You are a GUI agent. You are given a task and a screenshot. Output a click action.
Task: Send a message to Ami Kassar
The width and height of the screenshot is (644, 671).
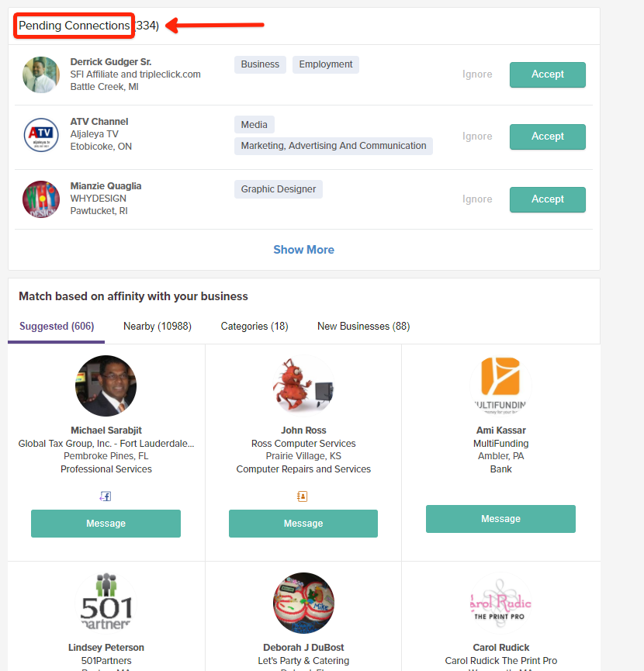point(500,519)
